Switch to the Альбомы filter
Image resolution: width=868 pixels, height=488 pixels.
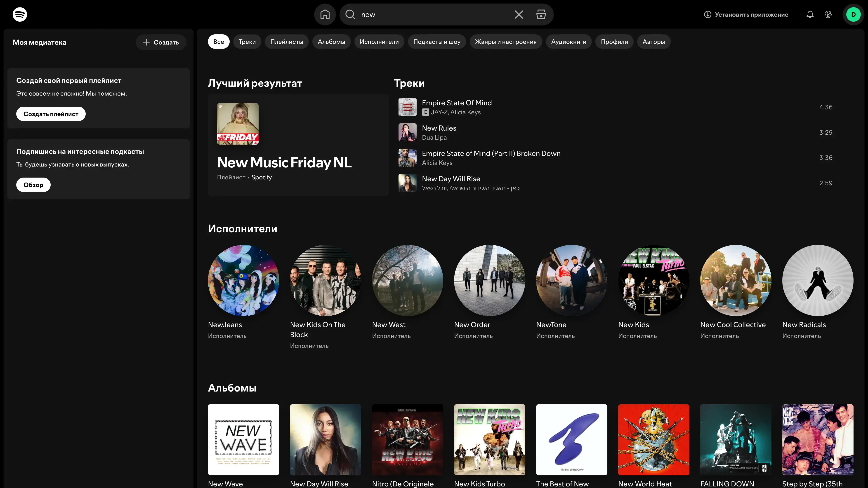pyautogui.click(x=331, y=42)
